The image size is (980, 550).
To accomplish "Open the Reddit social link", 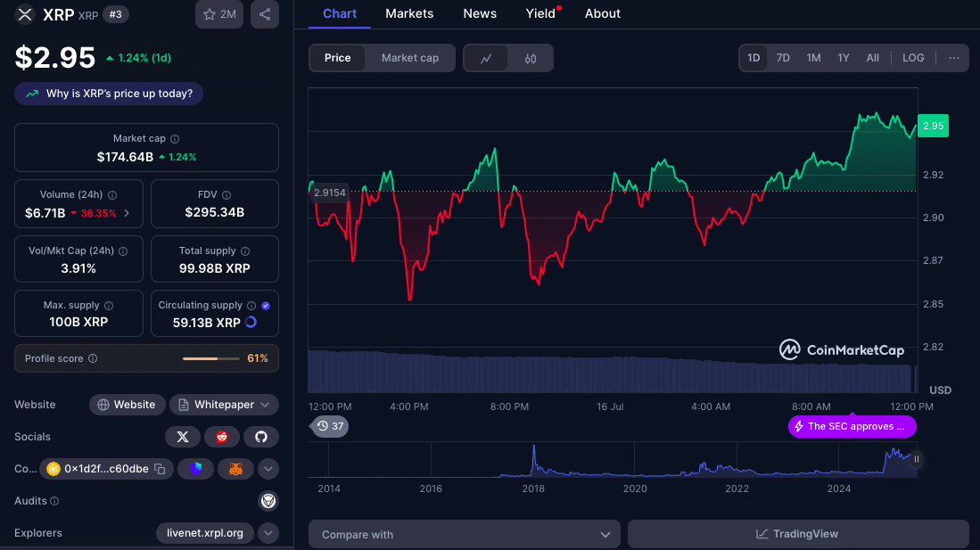I will [x=222, y=437].
